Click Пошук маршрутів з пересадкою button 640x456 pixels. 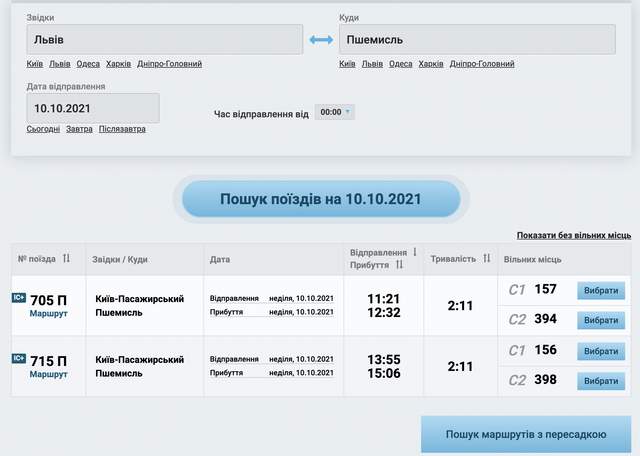[x=525, y=435]
